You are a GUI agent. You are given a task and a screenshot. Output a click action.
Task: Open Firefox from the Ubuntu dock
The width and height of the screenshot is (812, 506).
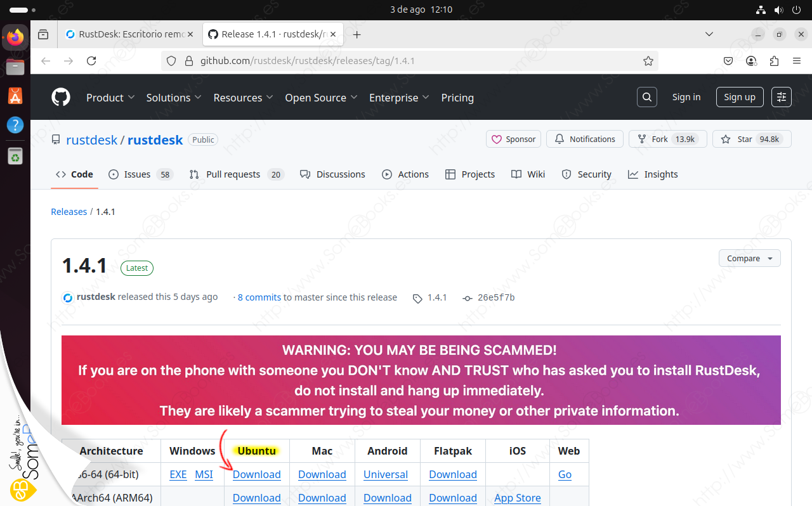click(x=15, y=37)
